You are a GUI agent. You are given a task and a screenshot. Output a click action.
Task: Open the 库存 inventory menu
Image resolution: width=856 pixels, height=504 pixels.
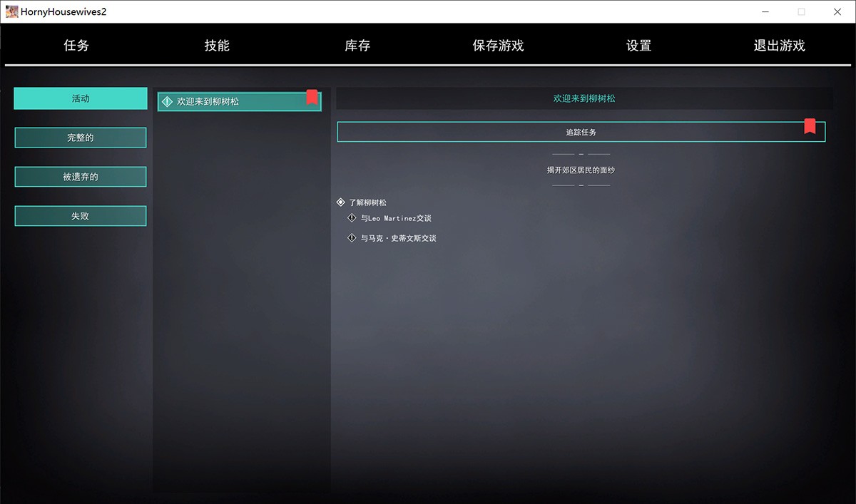[x=357, y=46]
